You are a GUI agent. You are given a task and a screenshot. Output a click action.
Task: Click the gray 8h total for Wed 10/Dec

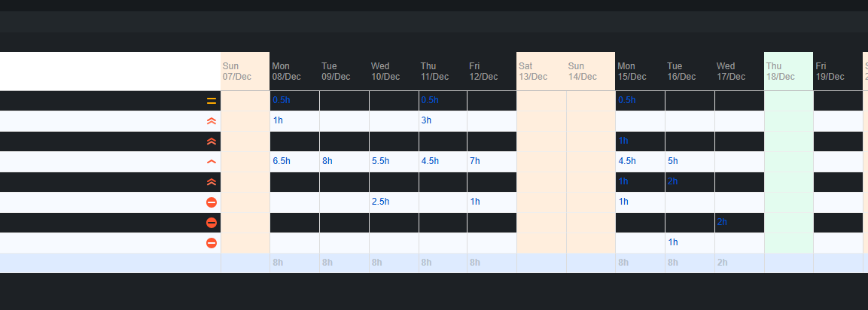(377, 263)
